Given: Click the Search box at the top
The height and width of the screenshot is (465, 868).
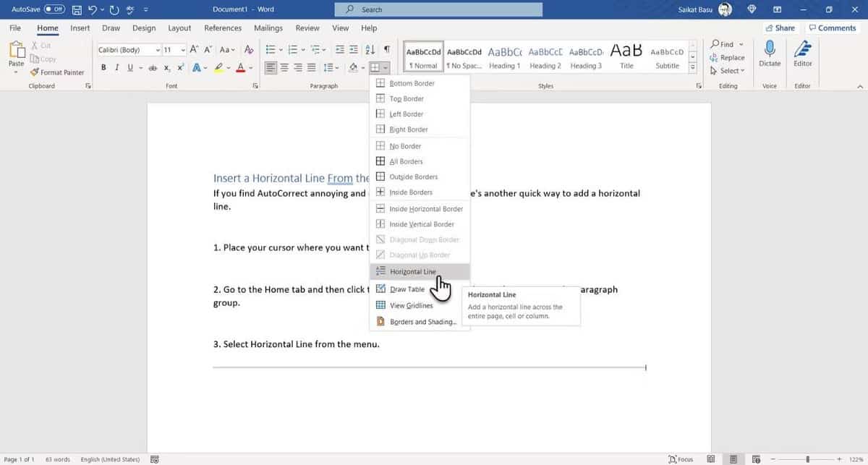Looking at the screenshot, I should pos(438,9).
